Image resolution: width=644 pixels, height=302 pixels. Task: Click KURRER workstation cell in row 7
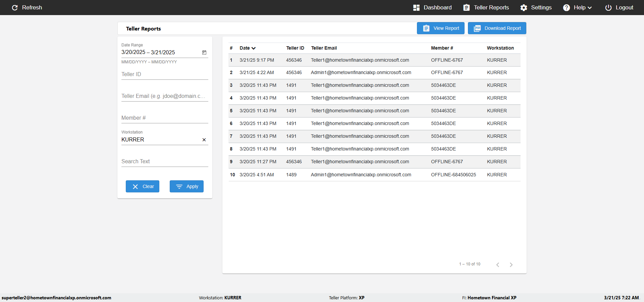(497, 136)
